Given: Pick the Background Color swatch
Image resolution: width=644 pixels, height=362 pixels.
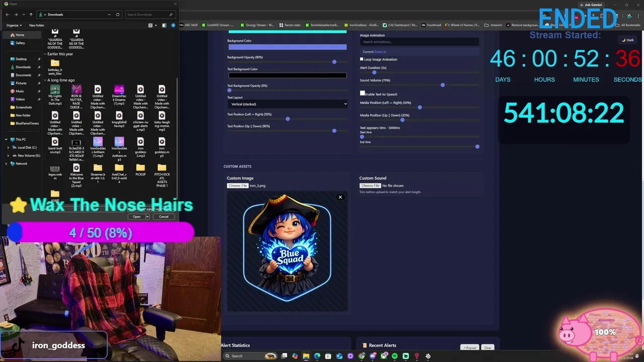Looking at the screenshot, I should coord(287,47).
